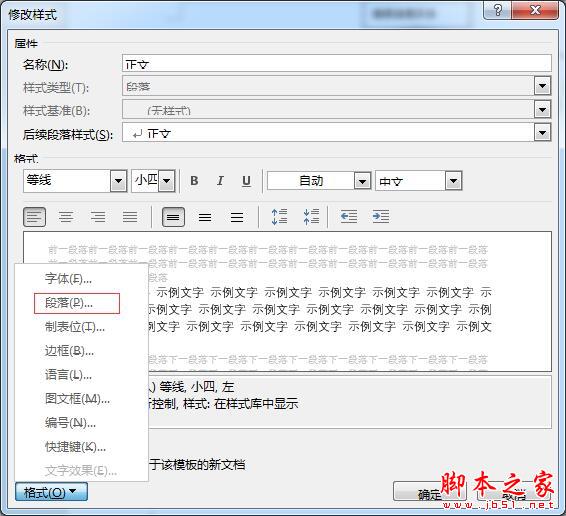Toggle Italic formatting button
566x516 pixels.
[x=220, y=181]
